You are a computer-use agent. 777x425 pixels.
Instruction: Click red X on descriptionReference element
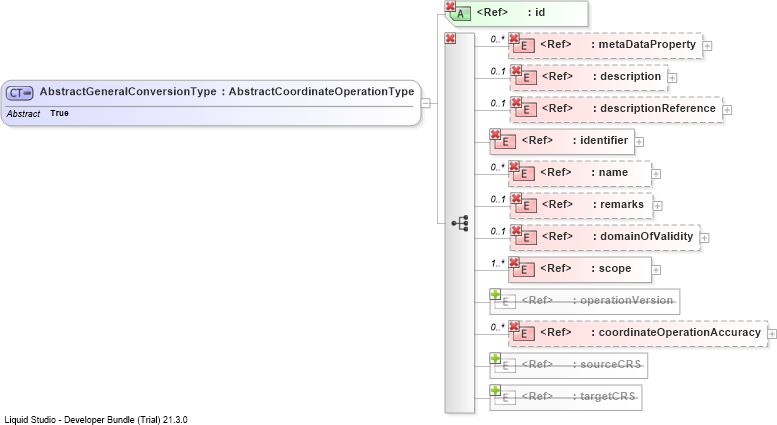point(516,102)
